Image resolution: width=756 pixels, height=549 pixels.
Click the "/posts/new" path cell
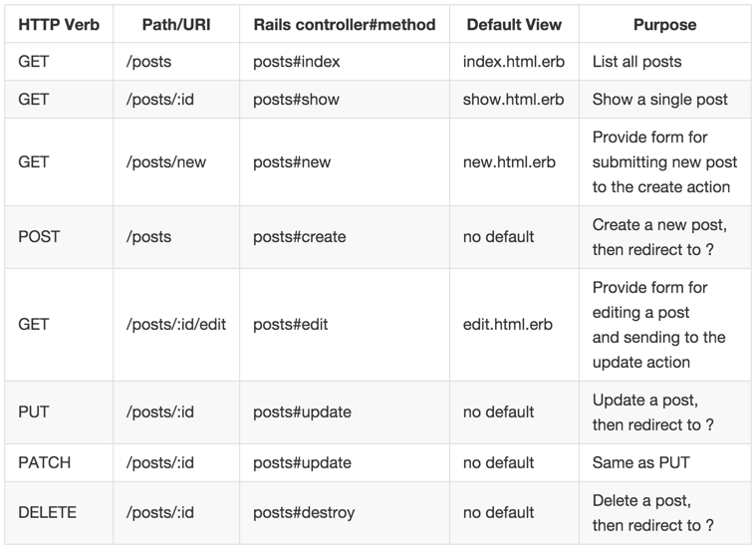(x=166, y=162)
